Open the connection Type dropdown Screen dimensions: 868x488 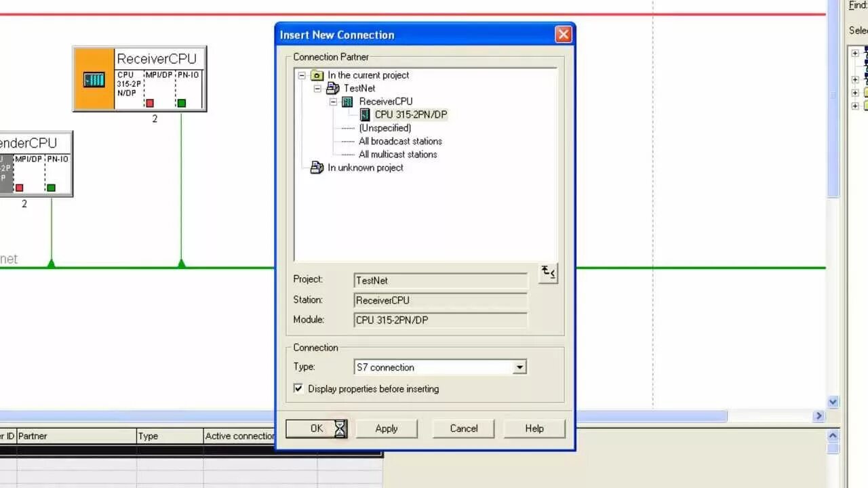[519, 367]
